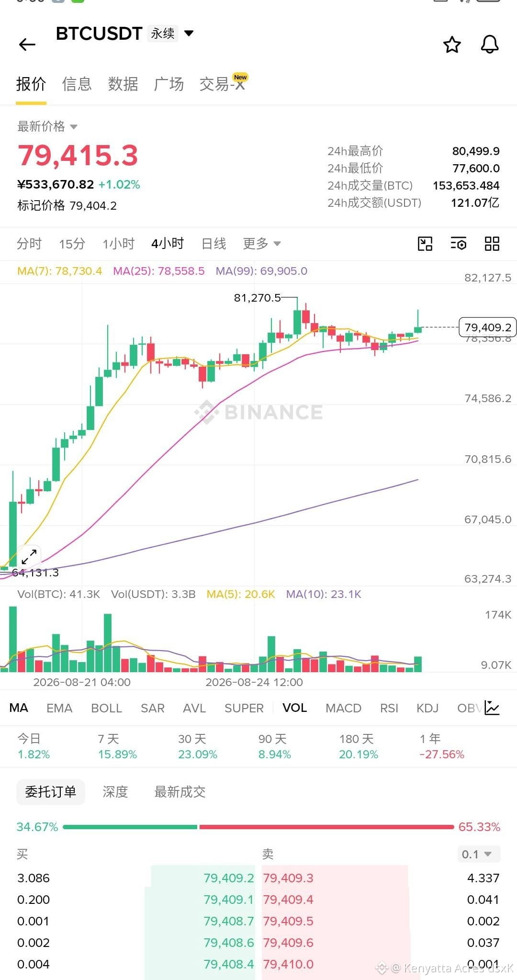This screenshot has width=517, height=980.
Task: Select the 1小时 timeframe
Action: point(119,244)
